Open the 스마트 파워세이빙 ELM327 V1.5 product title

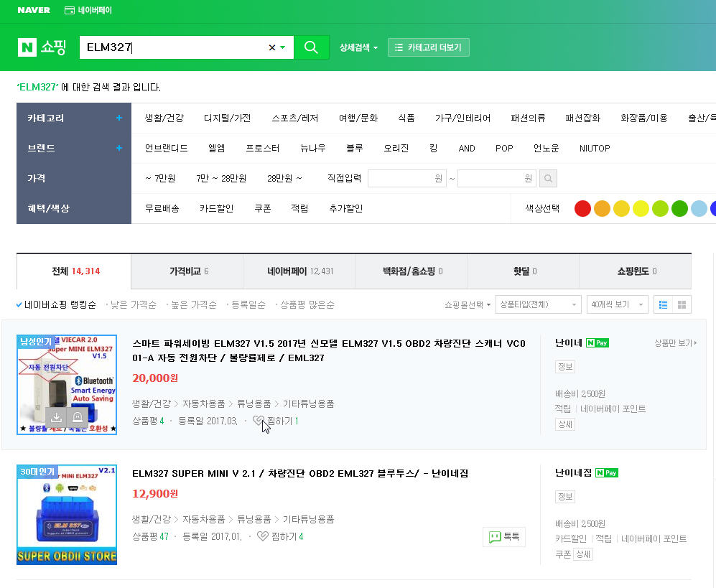click(x=329, y=350)
